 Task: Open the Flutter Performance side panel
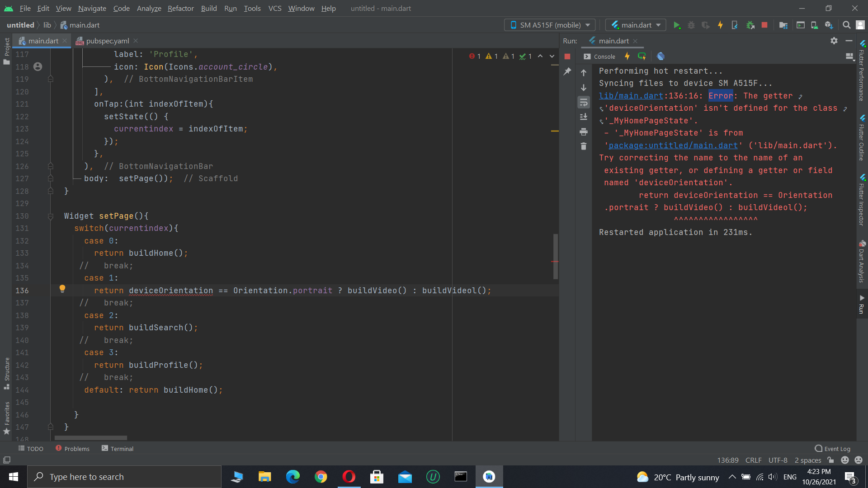[862, 71]
